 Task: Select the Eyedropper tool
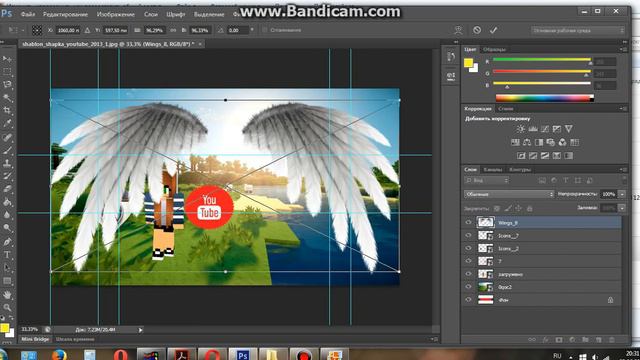(7, 123)
